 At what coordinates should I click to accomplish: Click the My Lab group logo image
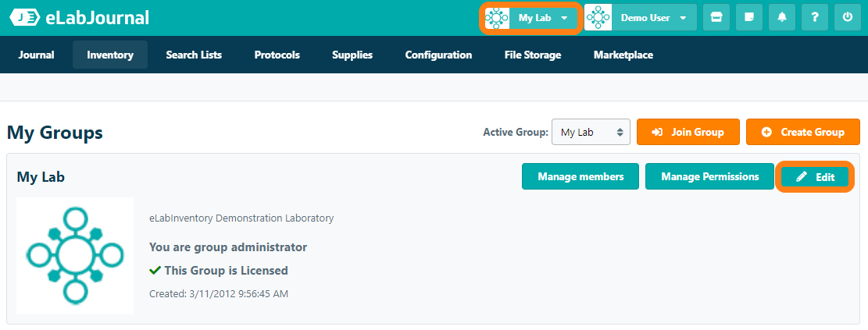[x=75, y=255]
